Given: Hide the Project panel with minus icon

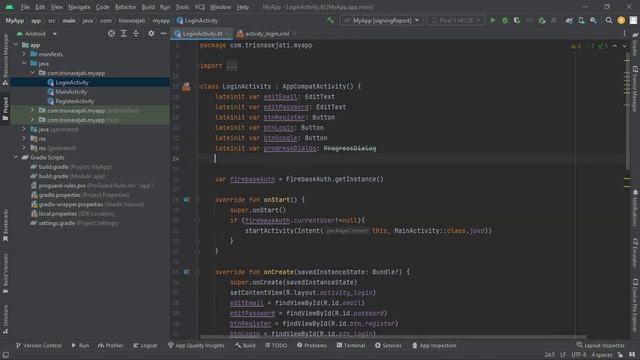Looking at the screenshot, I should (x=163, y=33).
